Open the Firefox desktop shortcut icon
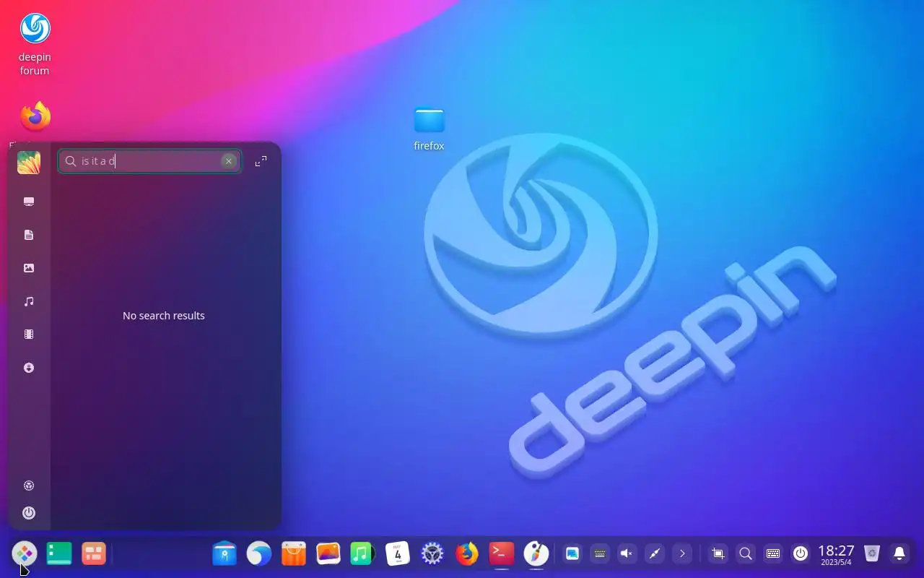Viewport: 924px width, 578px height. (35, 116)
